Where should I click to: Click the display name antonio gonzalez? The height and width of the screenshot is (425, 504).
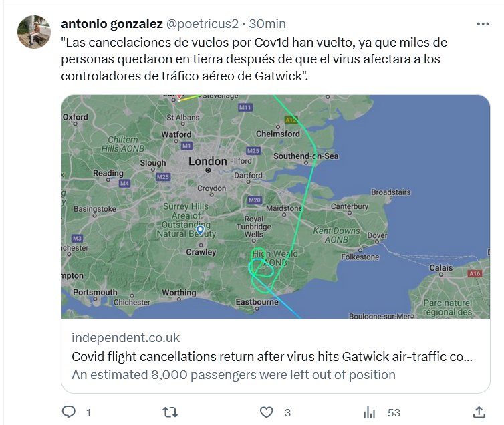pos(112,24)
